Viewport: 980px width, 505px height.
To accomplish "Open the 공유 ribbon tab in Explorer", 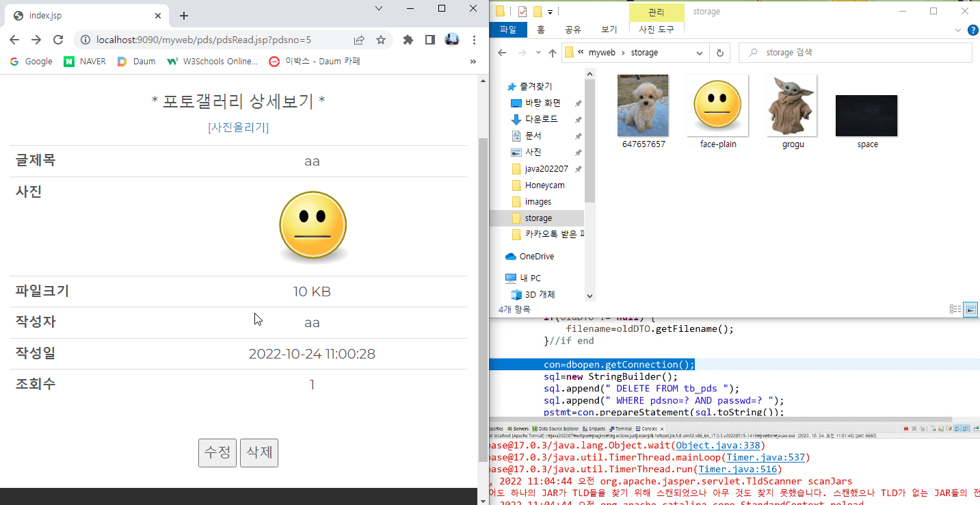I will pos(573,29).
